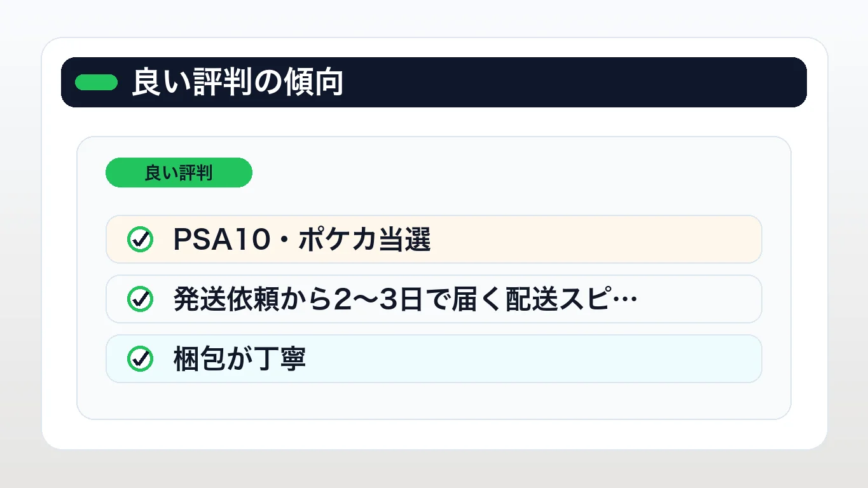Open the PSA10・ポケカ当選 item text
Image resolution: width=868 pixels, height=488 pixels.
coord(302,240)
